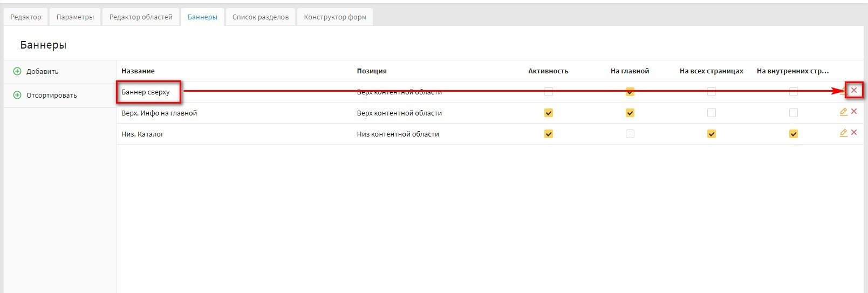Click the green plus icon beside Отсортировать
The image size is (868, 293).
pyautogui.click(x=17, y=95)
